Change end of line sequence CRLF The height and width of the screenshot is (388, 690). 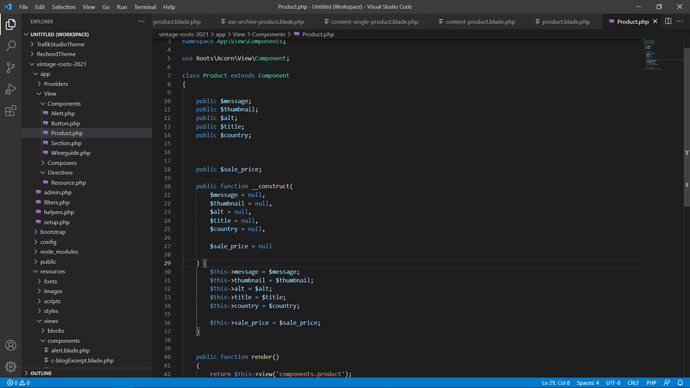click(633, 383)
